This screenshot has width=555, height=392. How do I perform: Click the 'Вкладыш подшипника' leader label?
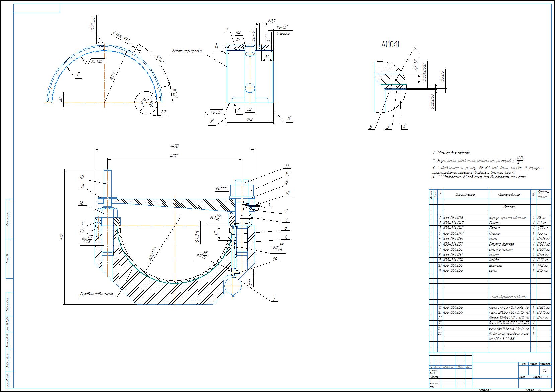97,295
